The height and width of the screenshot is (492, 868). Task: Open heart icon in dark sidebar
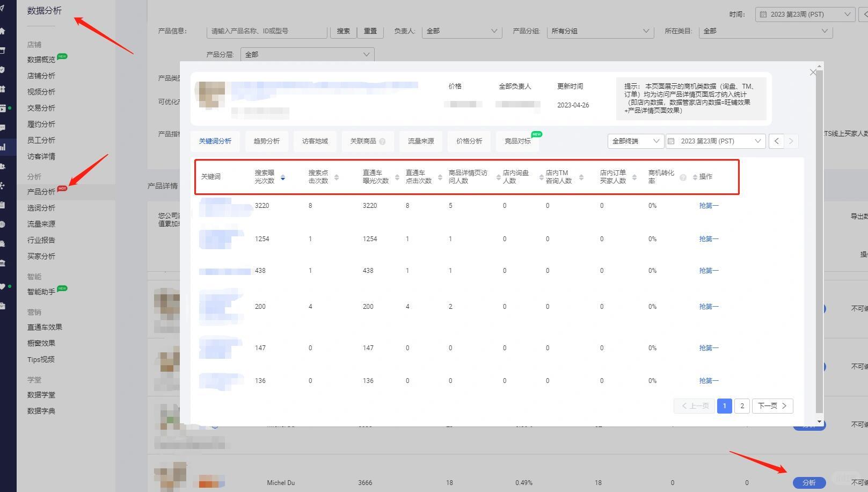pos(3,286)
